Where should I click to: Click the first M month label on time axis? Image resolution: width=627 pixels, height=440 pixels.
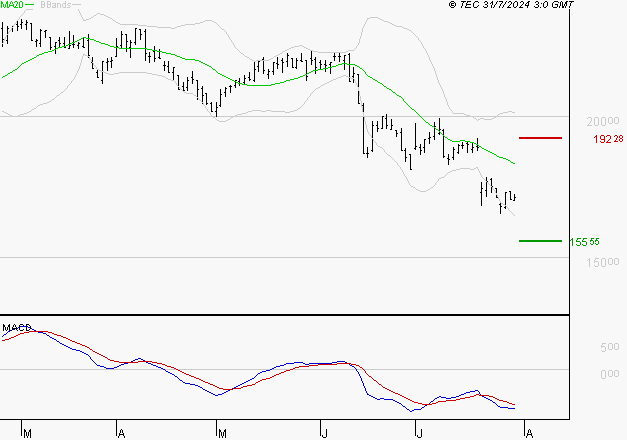28,434
